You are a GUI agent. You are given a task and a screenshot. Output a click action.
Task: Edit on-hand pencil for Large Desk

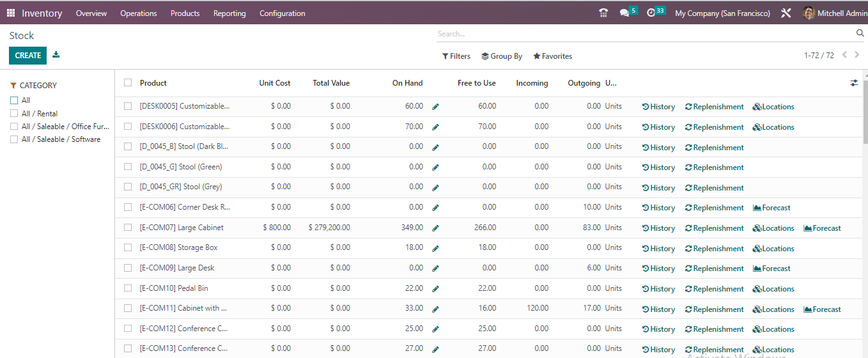click(x=435, y=268)
